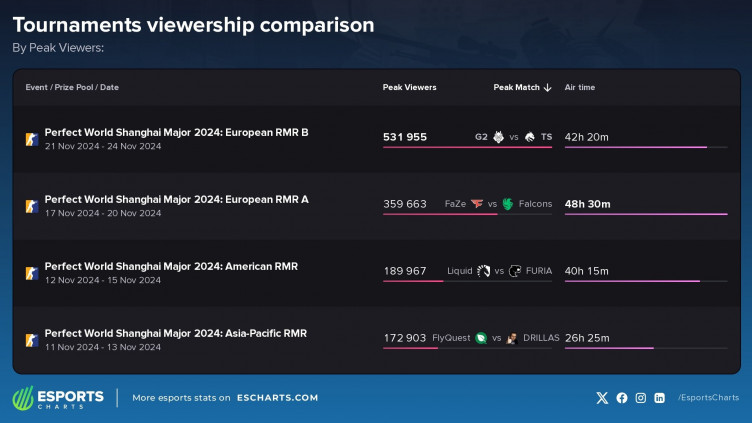Click the Liquid team logo

coord(483,271)
